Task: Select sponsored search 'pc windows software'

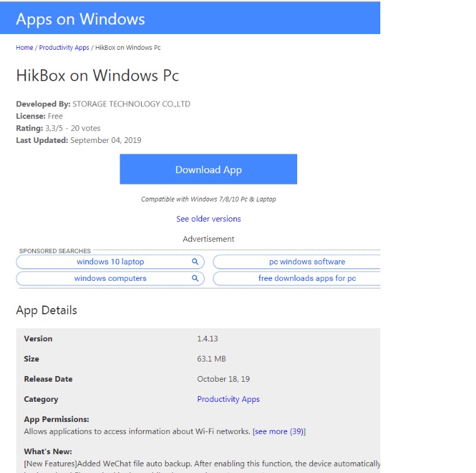Action: 297,262
